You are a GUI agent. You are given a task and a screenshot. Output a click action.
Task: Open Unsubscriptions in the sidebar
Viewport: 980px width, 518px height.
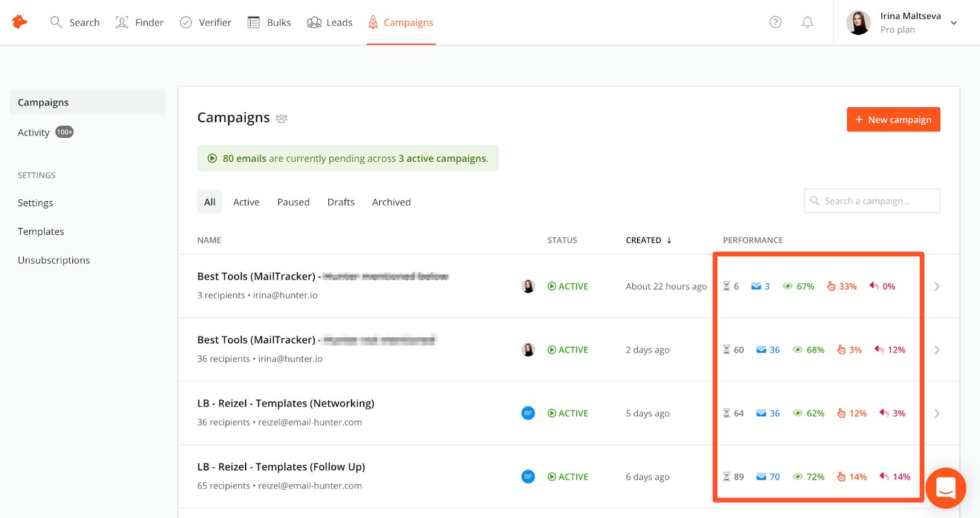click(x=54, y=260)
